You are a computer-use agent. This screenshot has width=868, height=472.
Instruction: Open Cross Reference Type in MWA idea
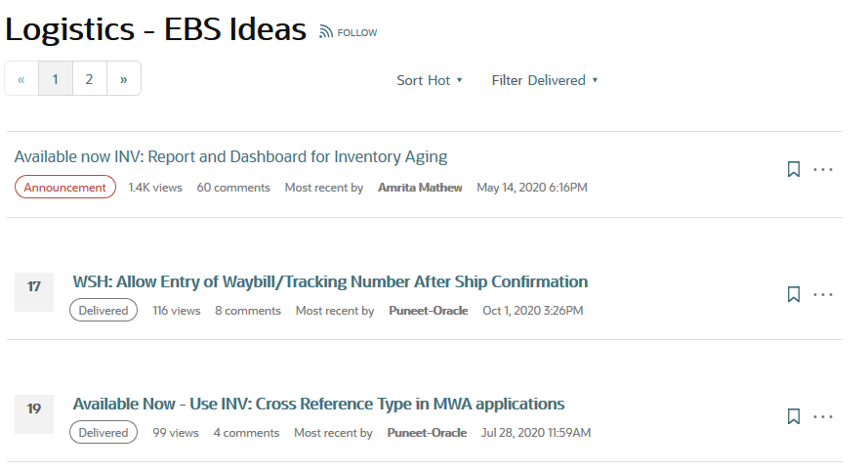click(318, 404)
